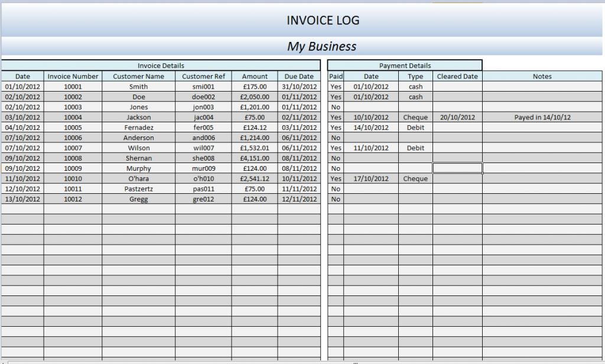Select the Paid No cell for Gregg's invoice

tap(335, 199)
